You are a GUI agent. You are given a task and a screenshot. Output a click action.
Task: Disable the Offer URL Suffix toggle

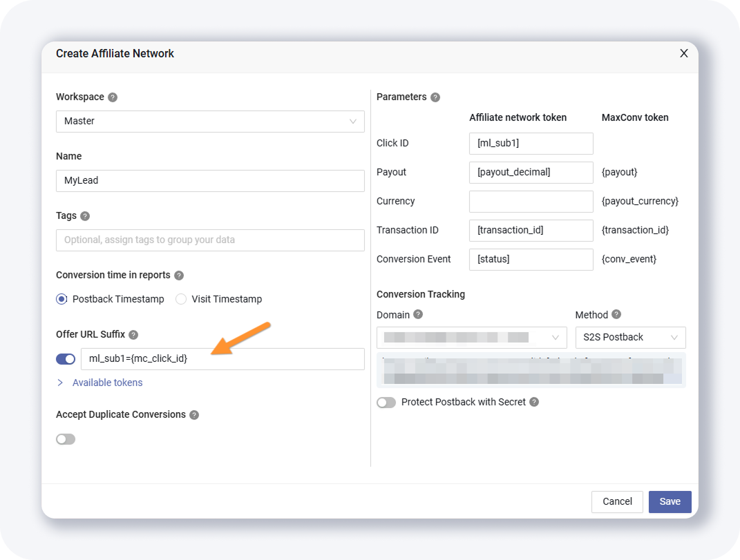(x=66, y=359)
